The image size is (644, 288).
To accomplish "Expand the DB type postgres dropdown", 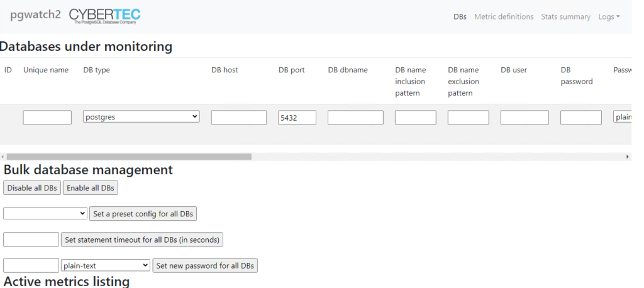I will click(142, 117).
